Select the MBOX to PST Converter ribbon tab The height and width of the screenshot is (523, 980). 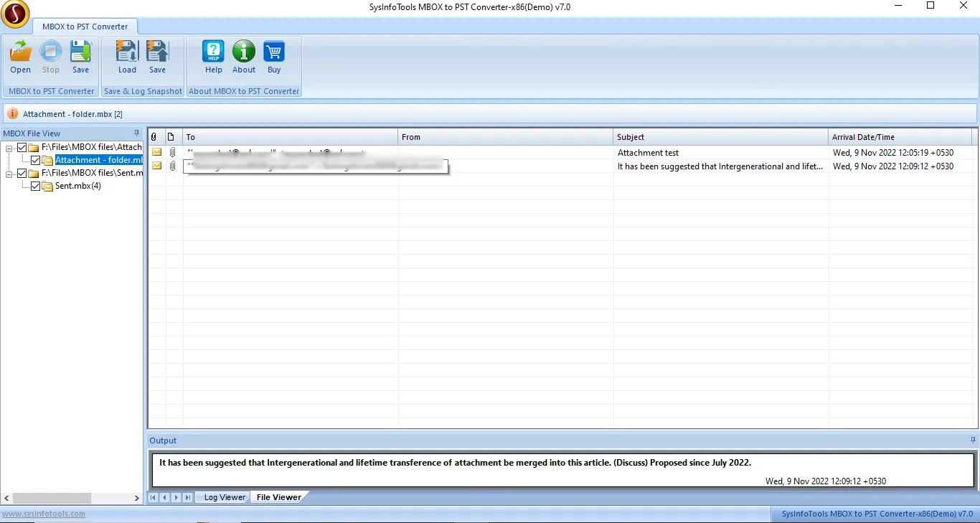(85, 27)
